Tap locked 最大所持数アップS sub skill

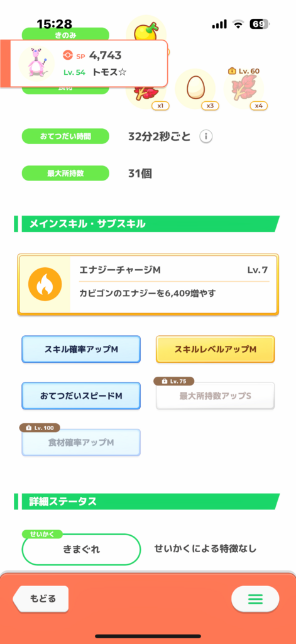(216, 396)
